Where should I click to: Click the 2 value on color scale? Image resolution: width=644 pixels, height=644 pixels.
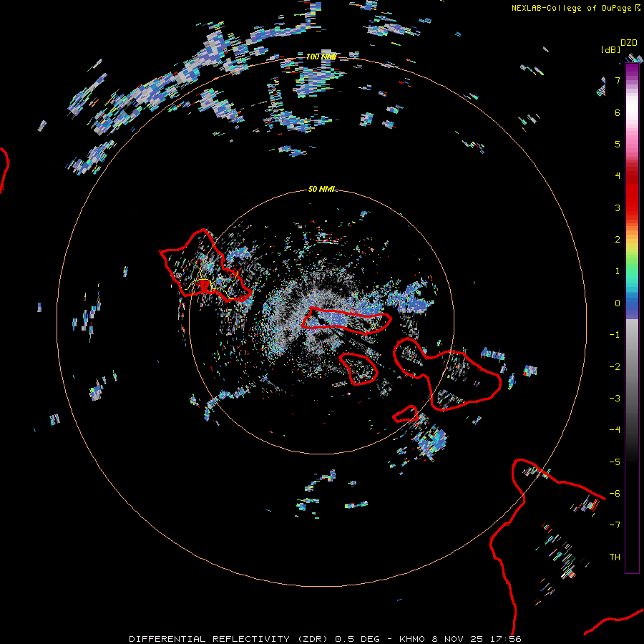[x=618, y=240]
